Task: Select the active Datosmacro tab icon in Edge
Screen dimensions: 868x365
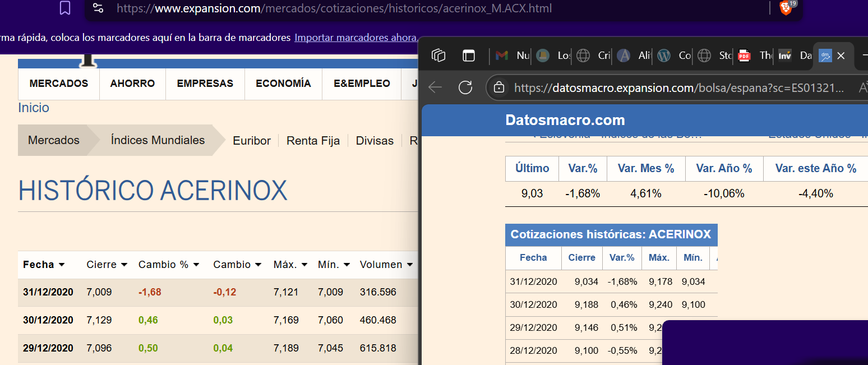Action: [825, 56]
